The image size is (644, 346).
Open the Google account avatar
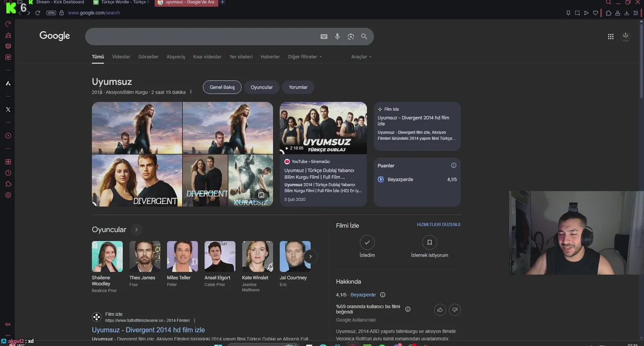(625, 36)
